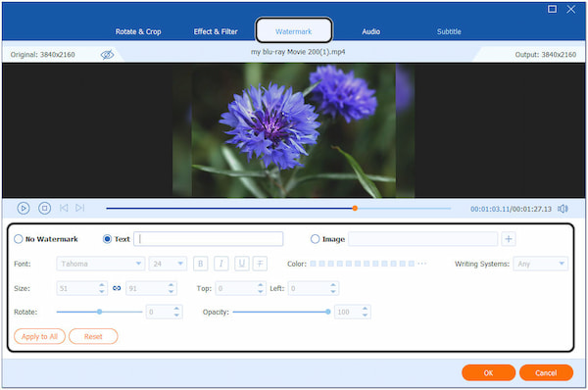Viewport: 588px width, 390px height.
Task: Switch to the Audio tab
Action: point(370,32)
